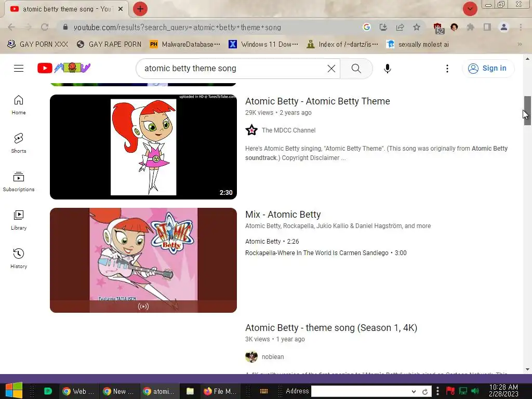The width and height of the screenshot is (532, 399).
Task: Click the green network monitor tray icon
Action: click(x=463, y=391)
